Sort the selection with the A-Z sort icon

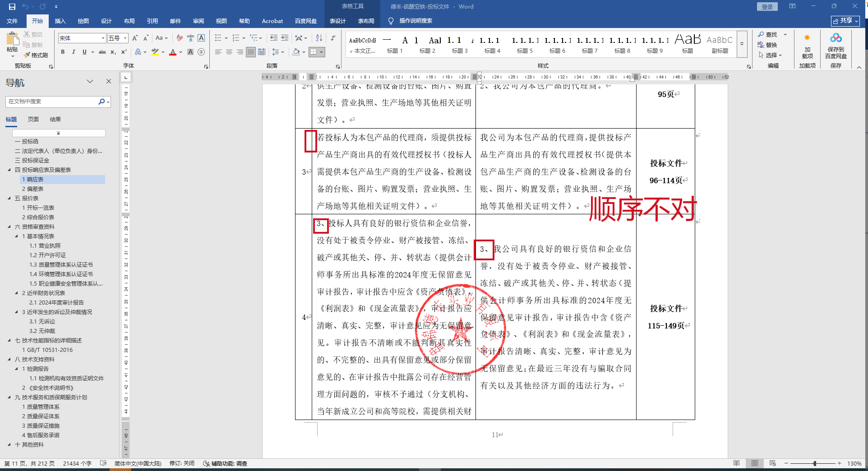319,38
